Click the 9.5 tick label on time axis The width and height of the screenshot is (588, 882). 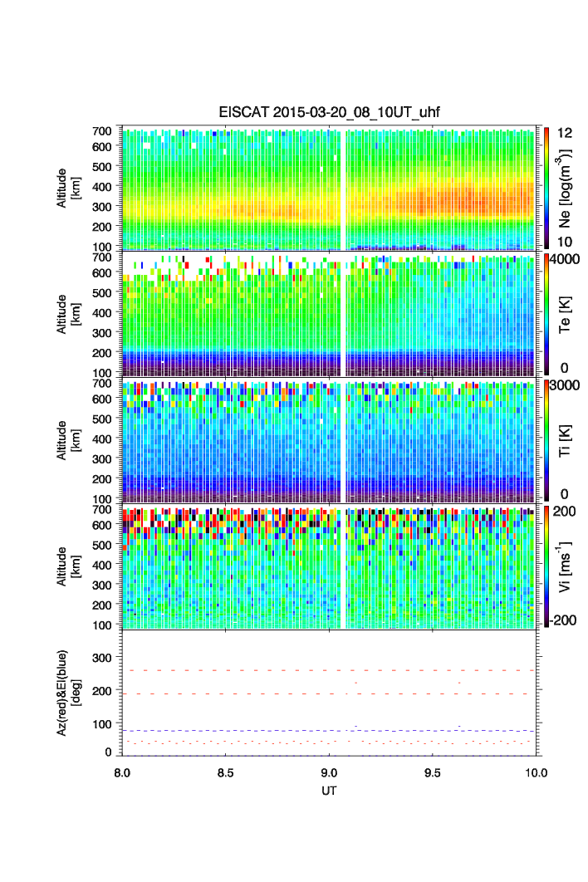(432, 772)
